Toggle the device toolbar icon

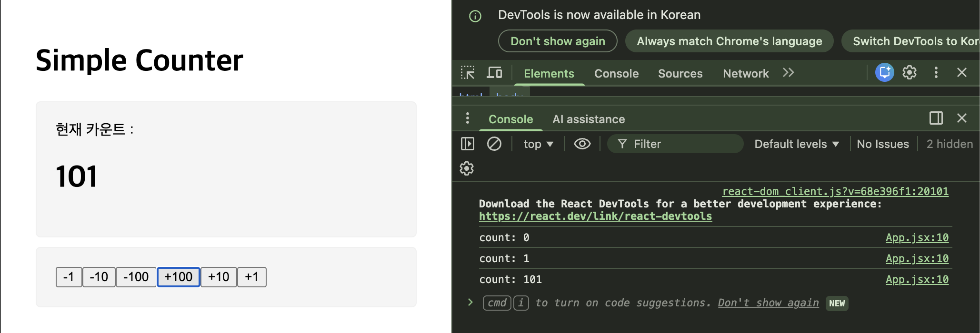[x=494, y=73]
